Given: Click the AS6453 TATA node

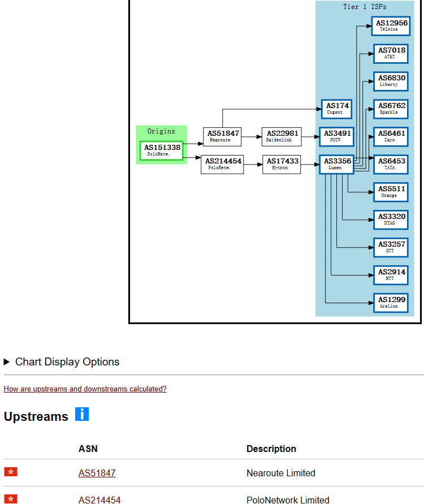Looking at the screenshot, I should tap(391, 164).
